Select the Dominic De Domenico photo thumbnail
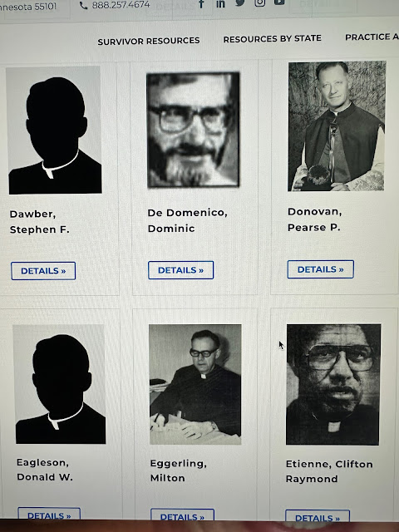 [193, 130]
